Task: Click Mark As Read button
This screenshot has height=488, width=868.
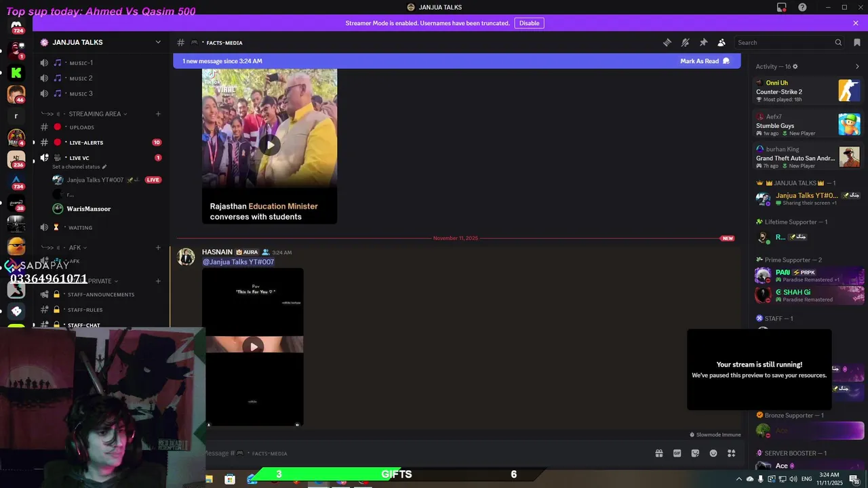Action: click(x=705, y=61)
